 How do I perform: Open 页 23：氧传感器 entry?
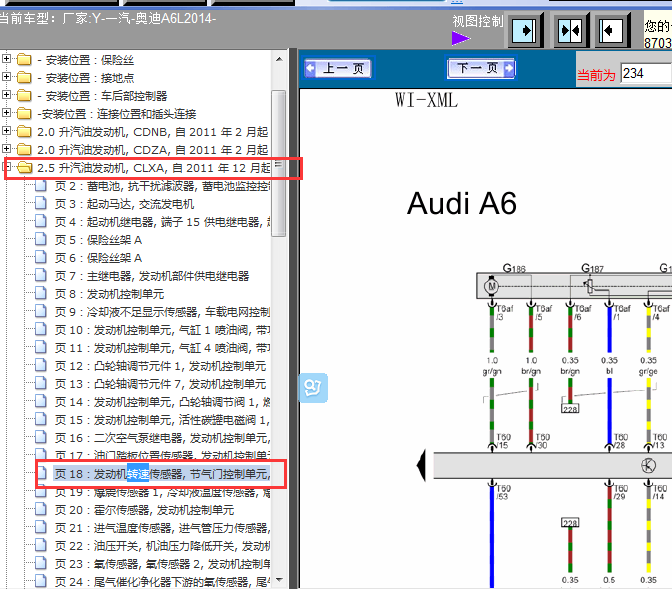162,564
